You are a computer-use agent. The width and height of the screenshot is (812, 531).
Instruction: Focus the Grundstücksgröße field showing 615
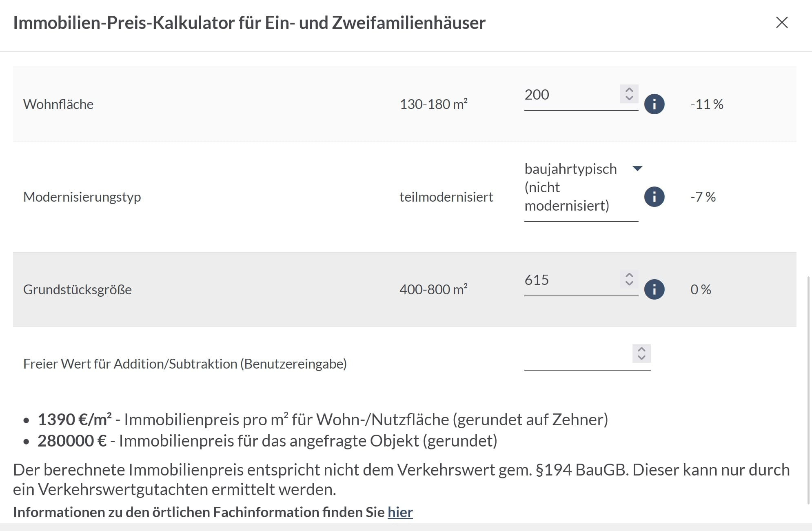(571, 280)
